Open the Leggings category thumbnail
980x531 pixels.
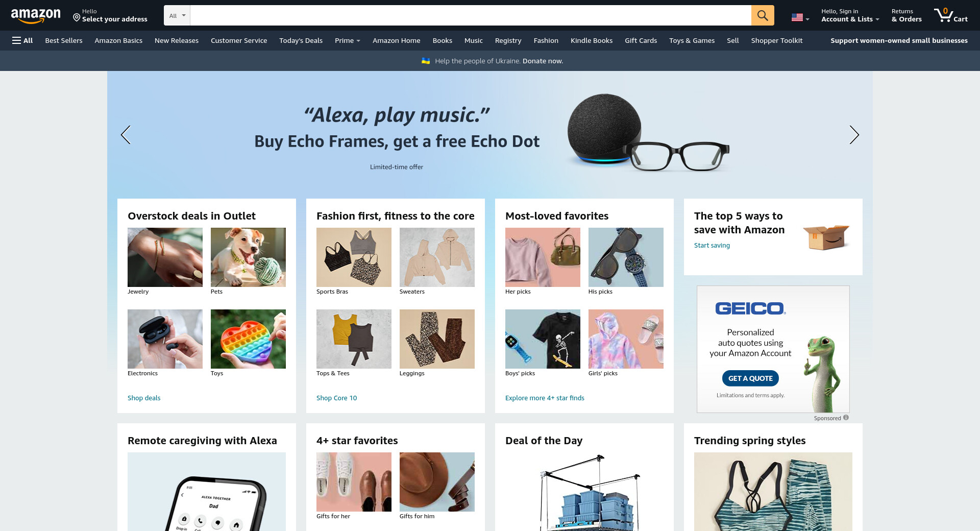point(437,339)
